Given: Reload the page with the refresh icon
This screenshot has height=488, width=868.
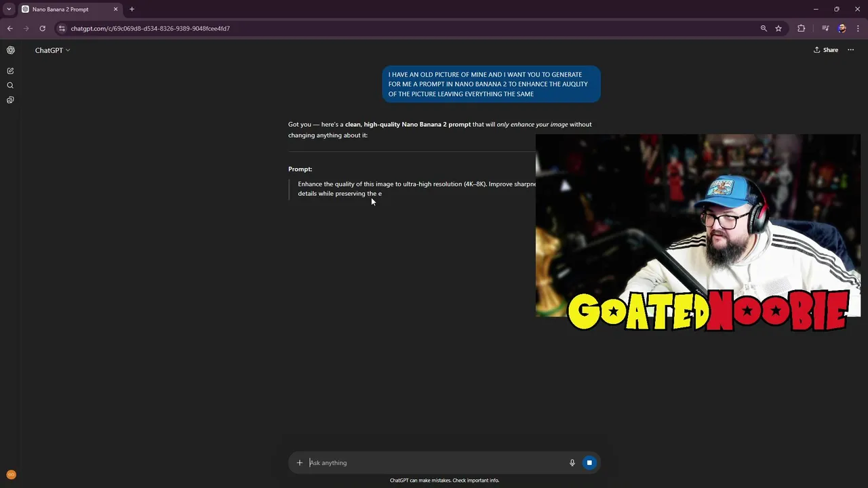Looking at the screenshot, I should [x=42, y=28].
